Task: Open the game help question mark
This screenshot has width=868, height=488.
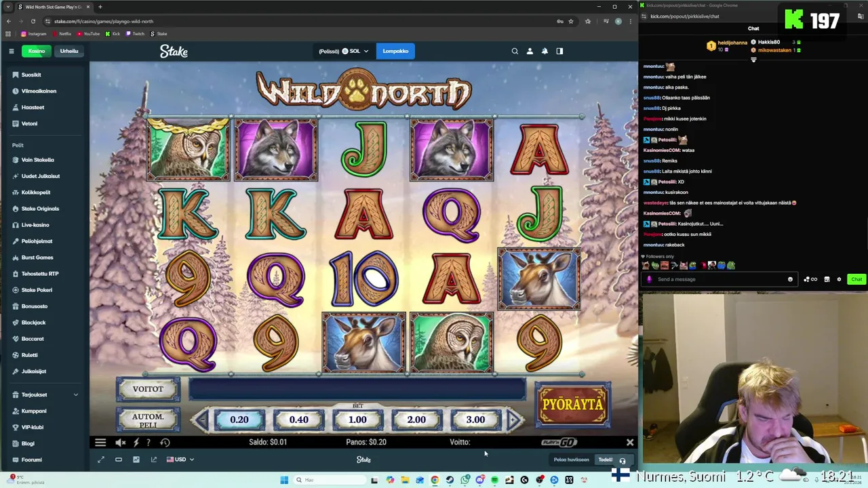Action: (149, 443)
